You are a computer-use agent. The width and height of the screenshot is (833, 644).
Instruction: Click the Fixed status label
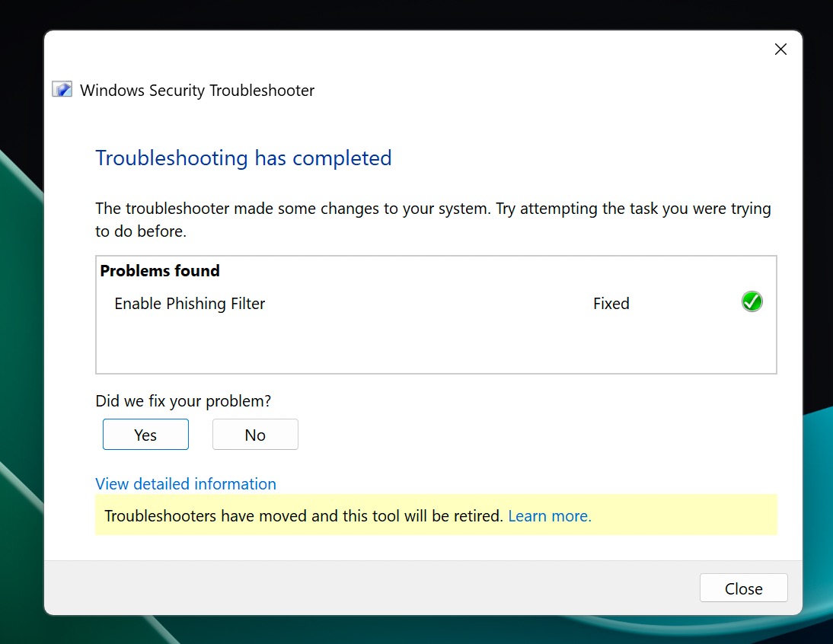[x=611, y=303]
